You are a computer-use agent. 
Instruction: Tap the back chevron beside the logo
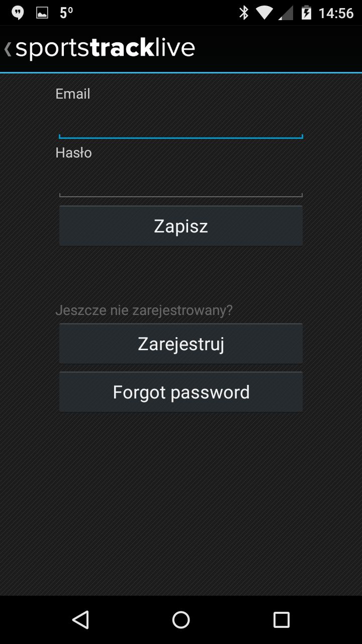[x=8, y=49]
